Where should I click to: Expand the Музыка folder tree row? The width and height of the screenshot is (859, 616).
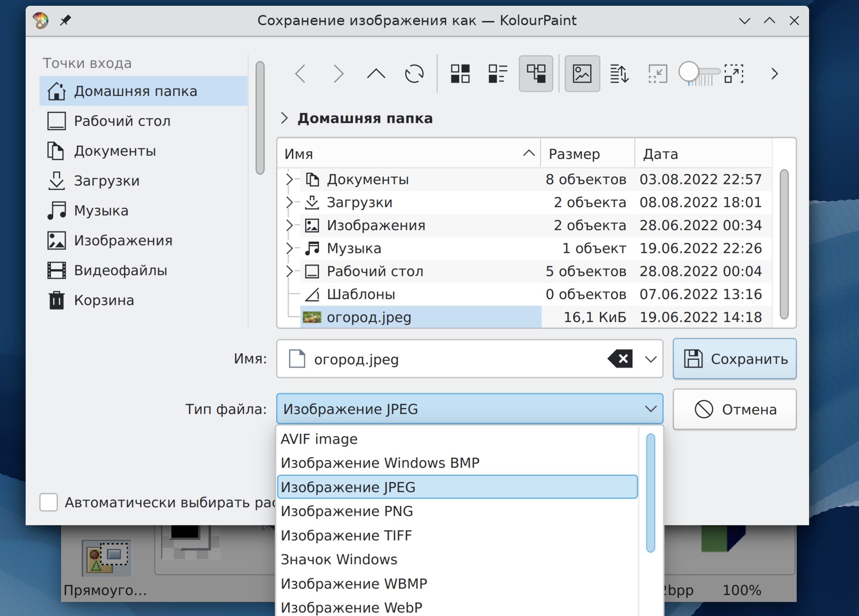tap(289, 248)
